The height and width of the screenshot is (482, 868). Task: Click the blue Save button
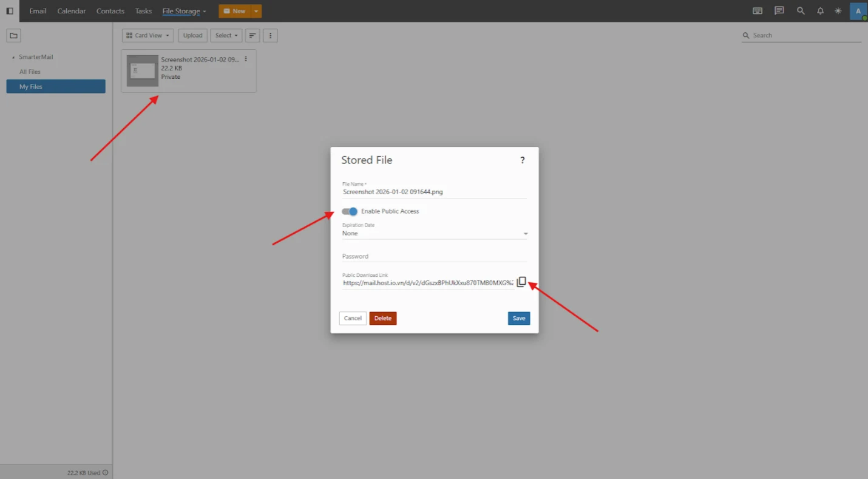(x=519, y=318)
